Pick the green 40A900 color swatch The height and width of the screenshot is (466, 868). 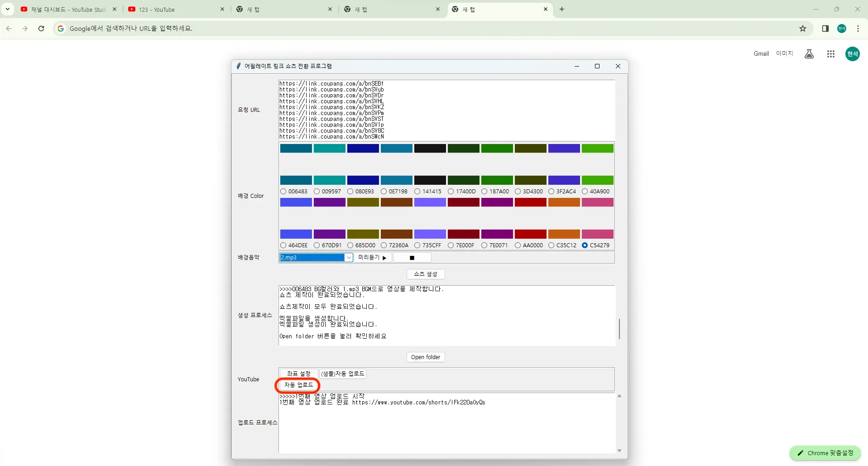click(597, 180)
